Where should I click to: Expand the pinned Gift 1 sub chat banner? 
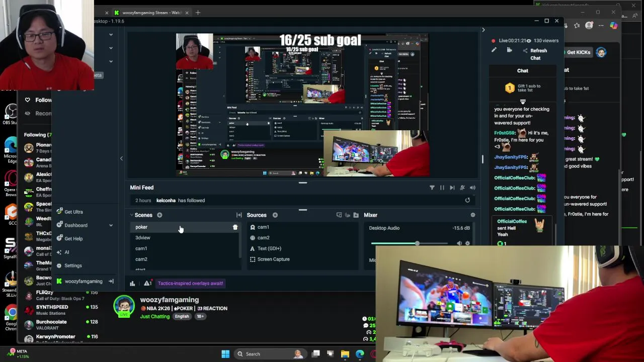(x=523, y=102)
